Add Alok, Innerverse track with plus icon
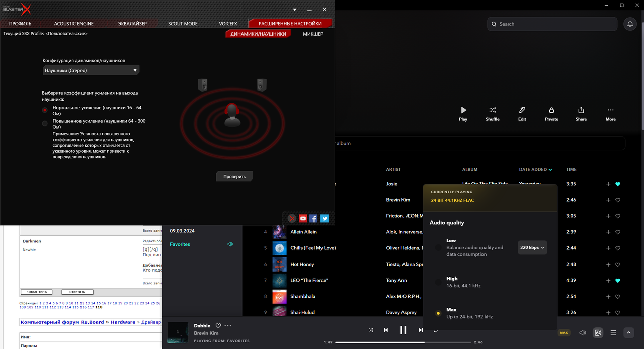This screenshot has height=349, width=644. pos(608,232)
